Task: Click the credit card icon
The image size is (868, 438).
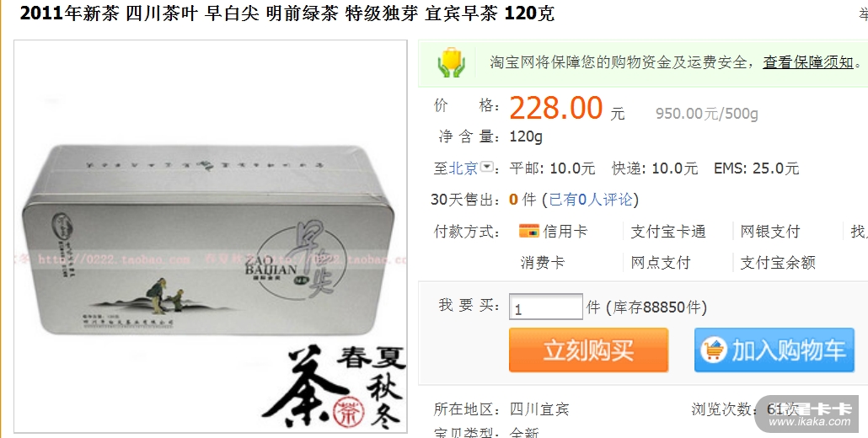Action: click(528, 231)
